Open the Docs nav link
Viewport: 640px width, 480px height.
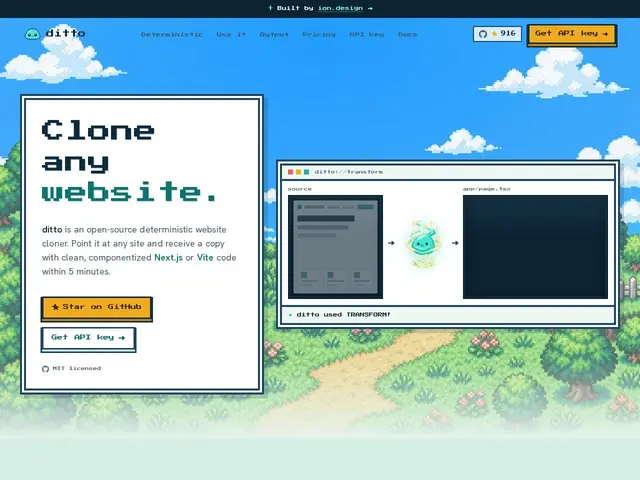pos(407,35)
